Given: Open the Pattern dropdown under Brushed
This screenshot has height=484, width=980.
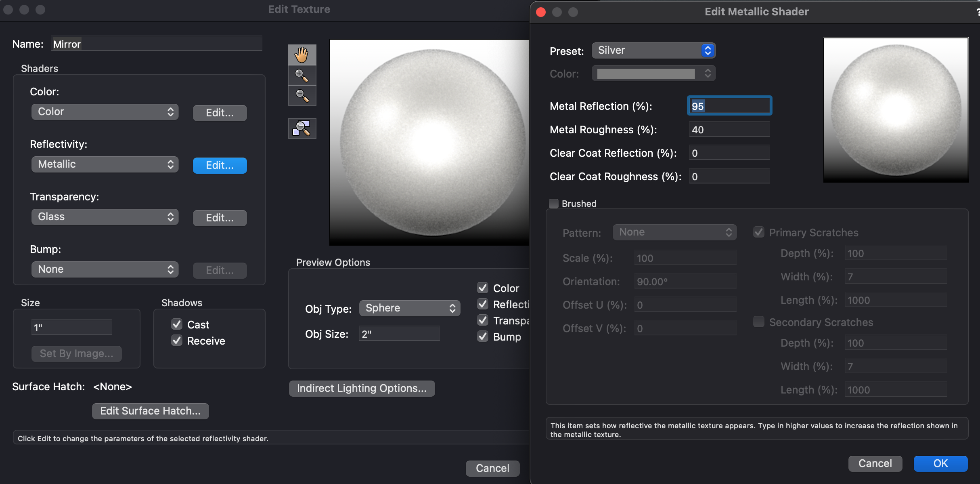Looking at the screenshot, I should (x=674, y=232).
